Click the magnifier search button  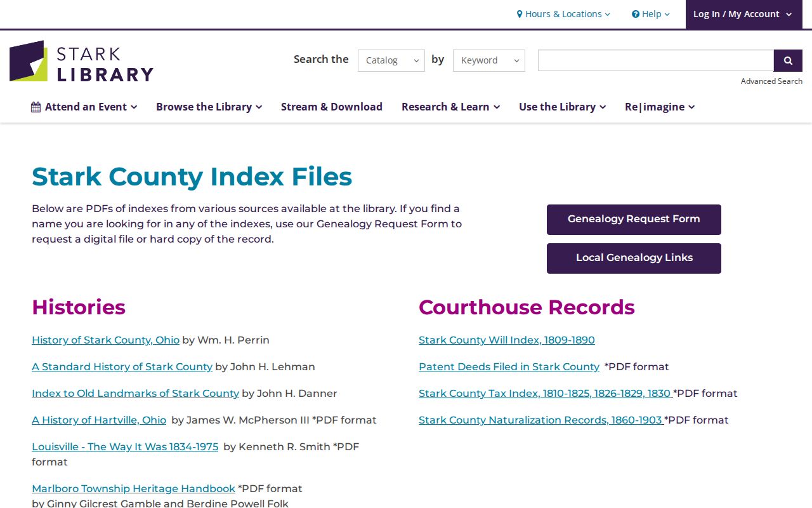click(788, 60)
